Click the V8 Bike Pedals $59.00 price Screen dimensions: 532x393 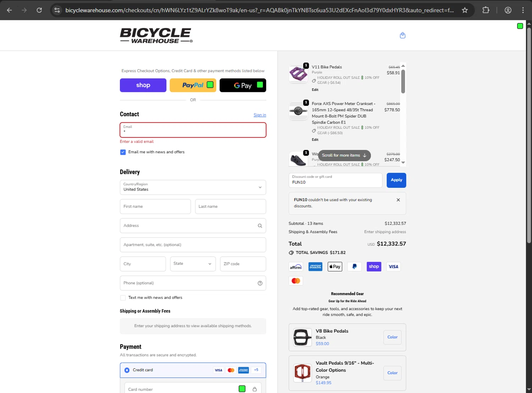(x=322, y=344)
